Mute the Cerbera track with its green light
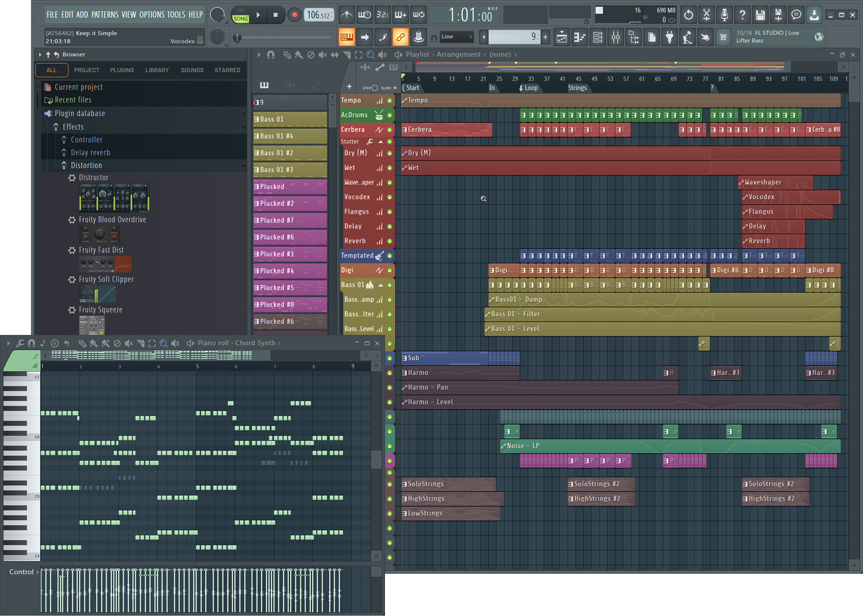 coord(390,130)
